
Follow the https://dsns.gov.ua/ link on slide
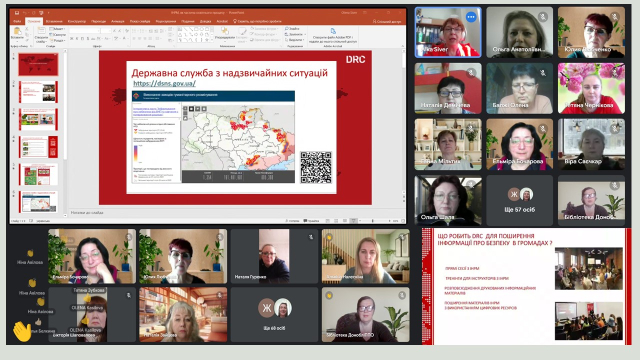(x=164, y=83)
